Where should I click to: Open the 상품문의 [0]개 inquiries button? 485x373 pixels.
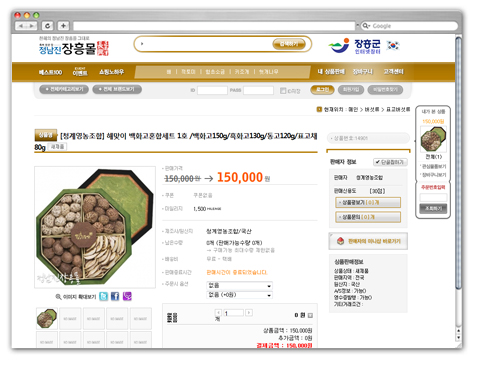point(368,217)
